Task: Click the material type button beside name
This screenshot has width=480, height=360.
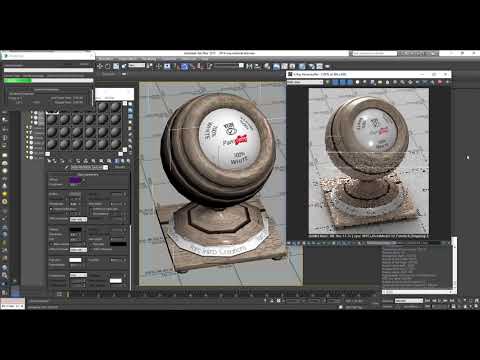Action: click(x=120, y=167)
